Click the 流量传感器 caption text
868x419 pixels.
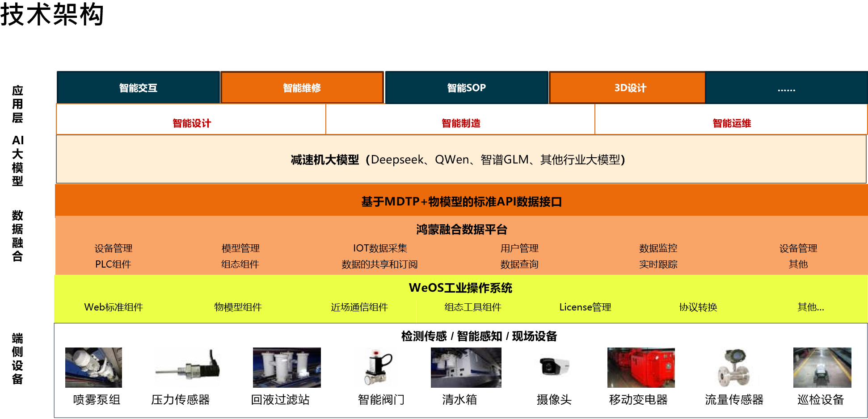click(734, 400)
